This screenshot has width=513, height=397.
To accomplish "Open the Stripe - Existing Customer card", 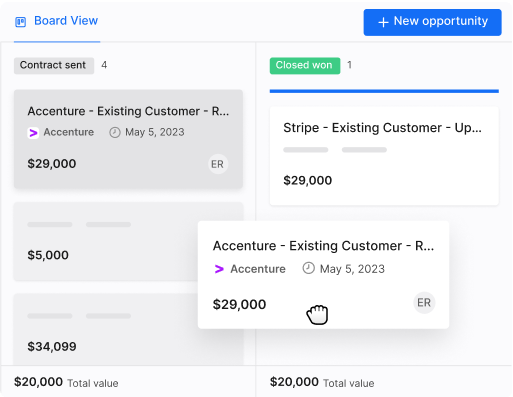I will [384, 156].
